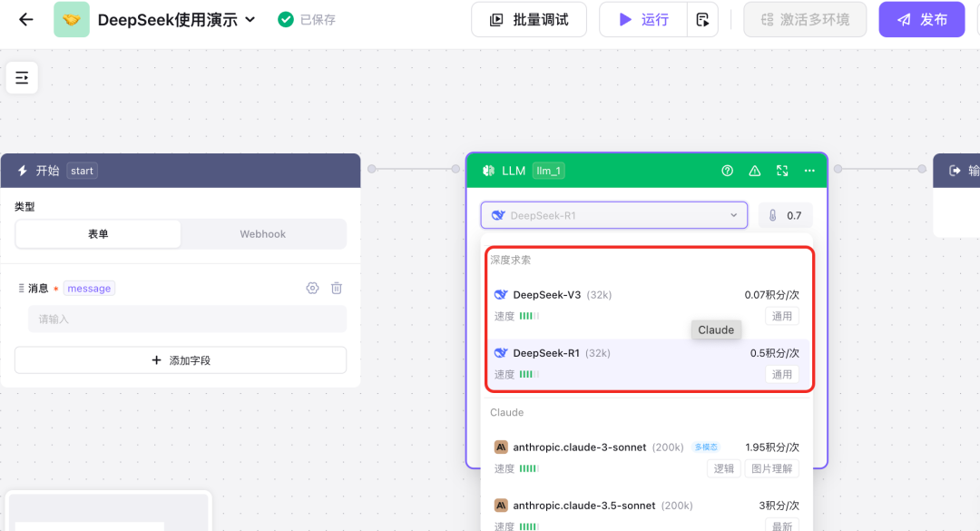Choose anthropic.claude-3-sonnet from the list
980x531 pixels.
647,457
